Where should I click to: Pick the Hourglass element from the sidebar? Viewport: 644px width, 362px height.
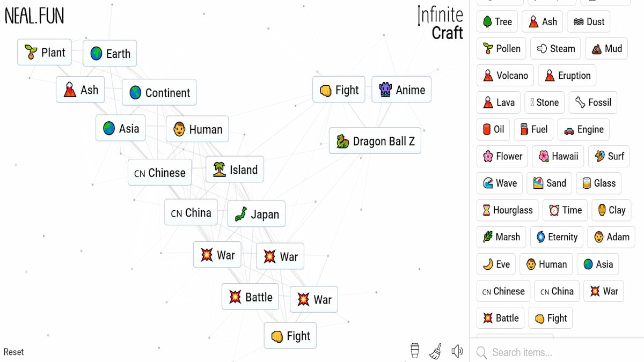pos(507,210)
